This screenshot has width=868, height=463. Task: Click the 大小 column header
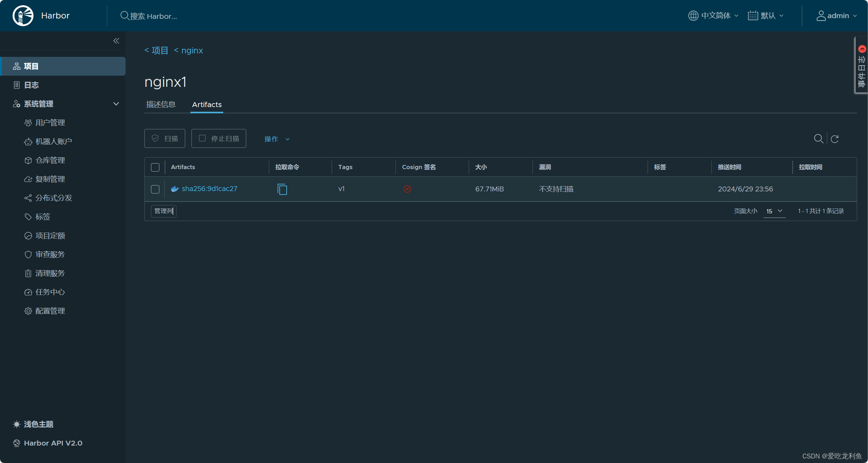tap(481, 167)
